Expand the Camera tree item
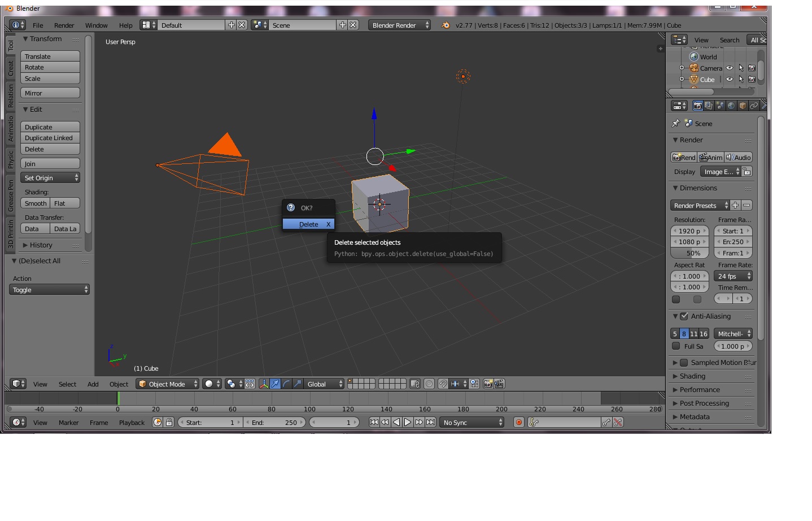 [682, 68]
